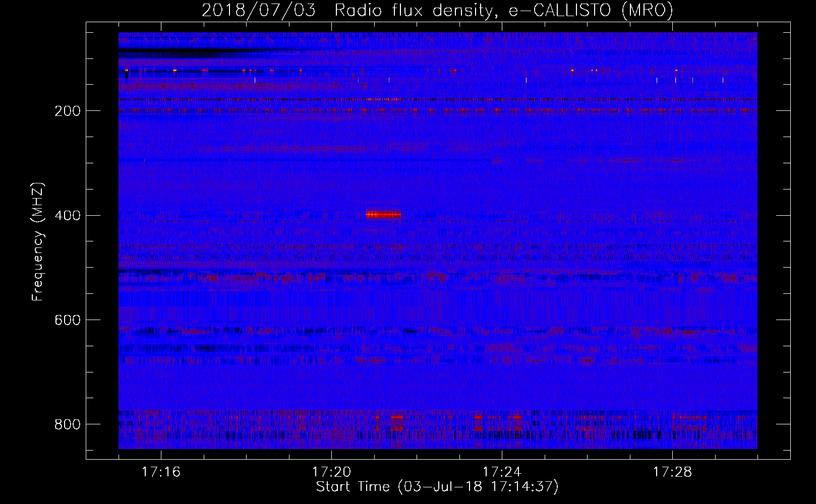816x504 pixels.
Task: Click the 'Frequency (MHZ)' axis label
Action: point(38,241)
